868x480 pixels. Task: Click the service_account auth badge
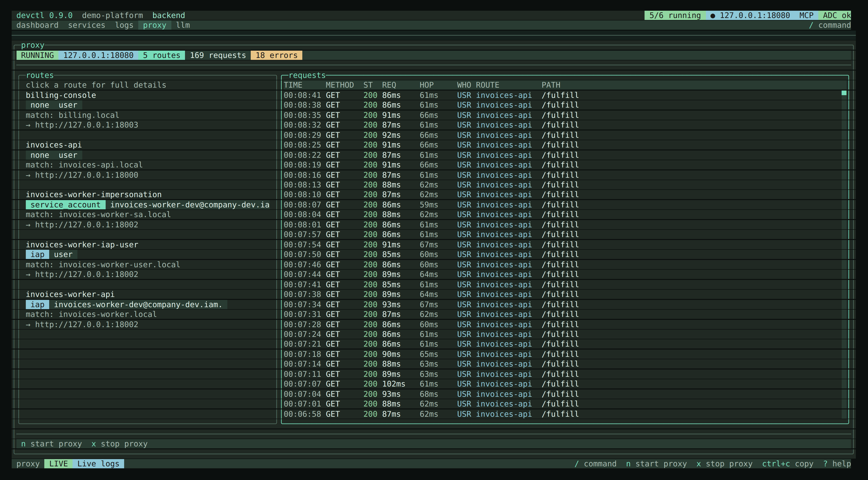tap(65, 205)
